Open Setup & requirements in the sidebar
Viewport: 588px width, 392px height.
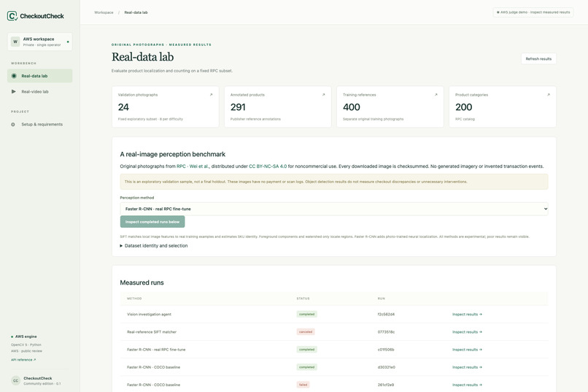(x=39, y=124)
